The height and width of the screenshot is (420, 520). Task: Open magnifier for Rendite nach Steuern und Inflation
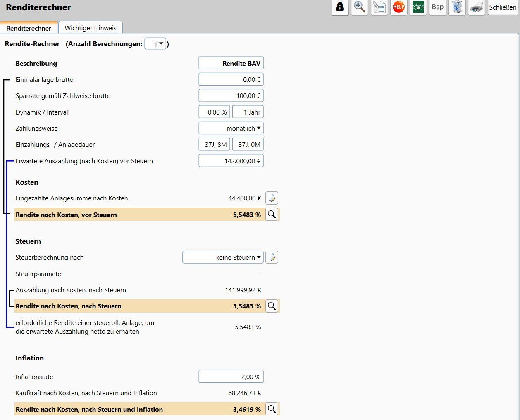pyautogui.click(x=272, y=409)
